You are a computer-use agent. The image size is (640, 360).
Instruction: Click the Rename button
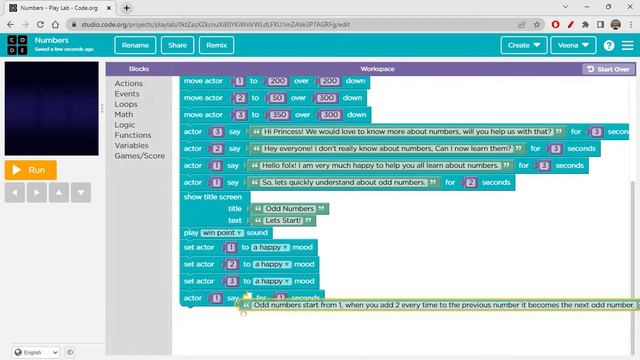pos(135,45)
